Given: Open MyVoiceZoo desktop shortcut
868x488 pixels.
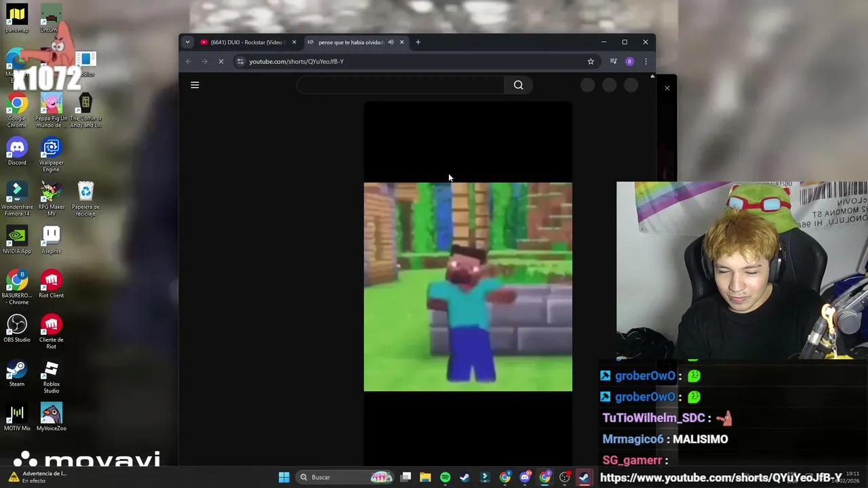Looking at the screenshot, I should pos(51,418).
